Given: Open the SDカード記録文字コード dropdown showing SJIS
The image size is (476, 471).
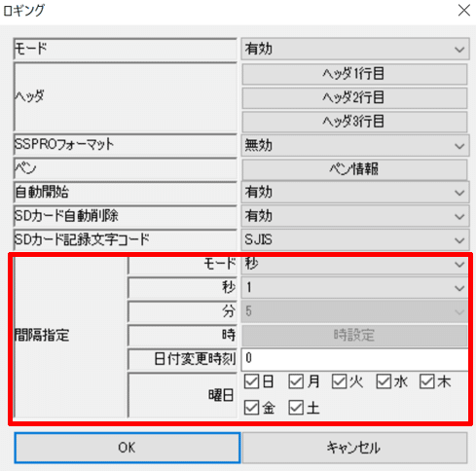Looking at the screenshot, I should coord(355,240).
